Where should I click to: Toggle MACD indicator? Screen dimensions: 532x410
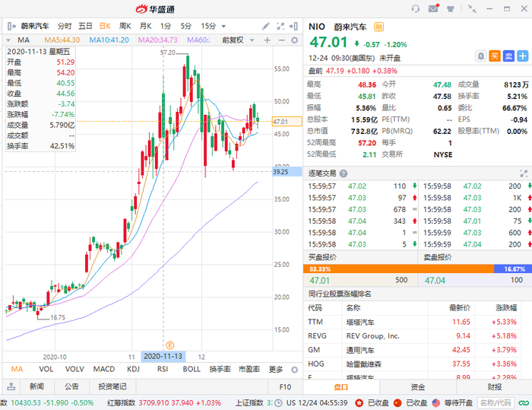(x=104, y=369)
